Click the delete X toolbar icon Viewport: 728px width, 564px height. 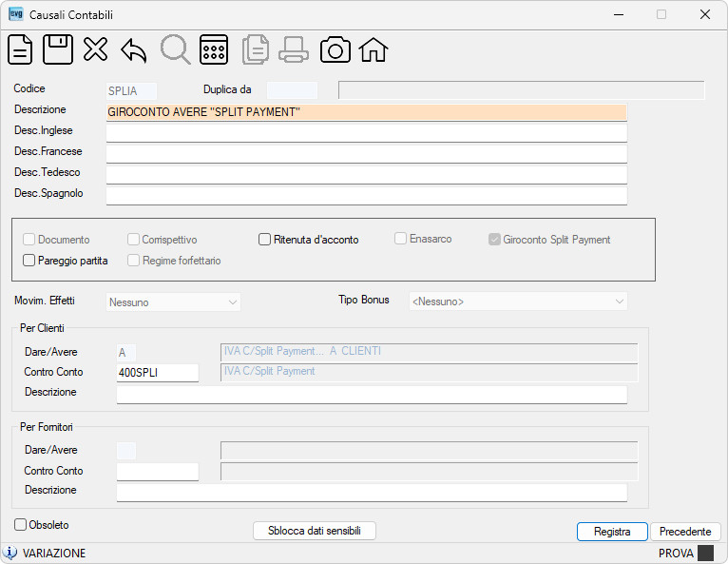tap(96, 49)
